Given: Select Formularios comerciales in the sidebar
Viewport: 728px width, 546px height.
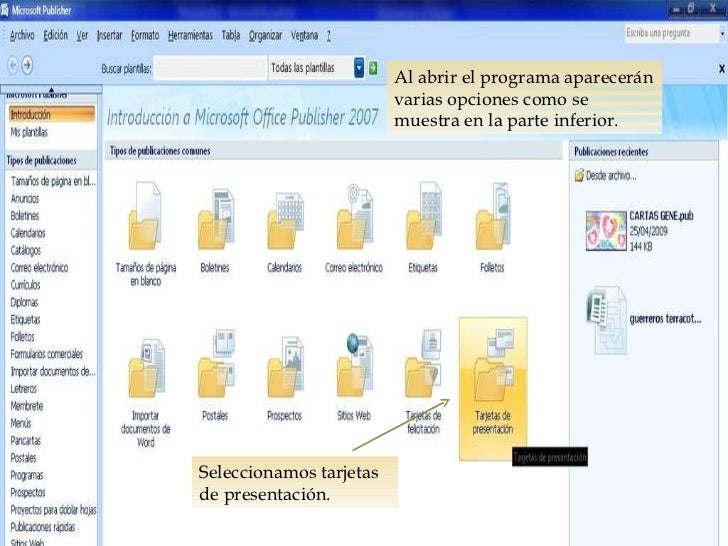Looking at the screenshot, I should 47,354.
